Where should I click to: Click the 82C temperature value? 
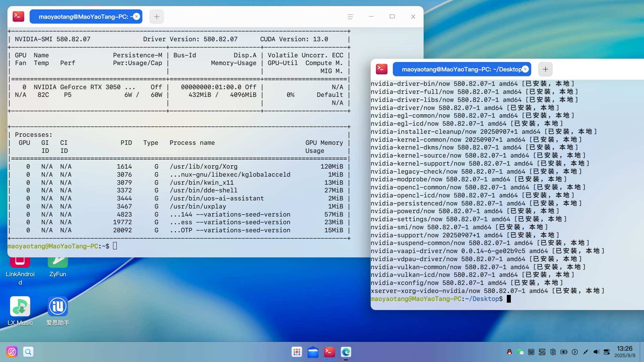point(43,95)
